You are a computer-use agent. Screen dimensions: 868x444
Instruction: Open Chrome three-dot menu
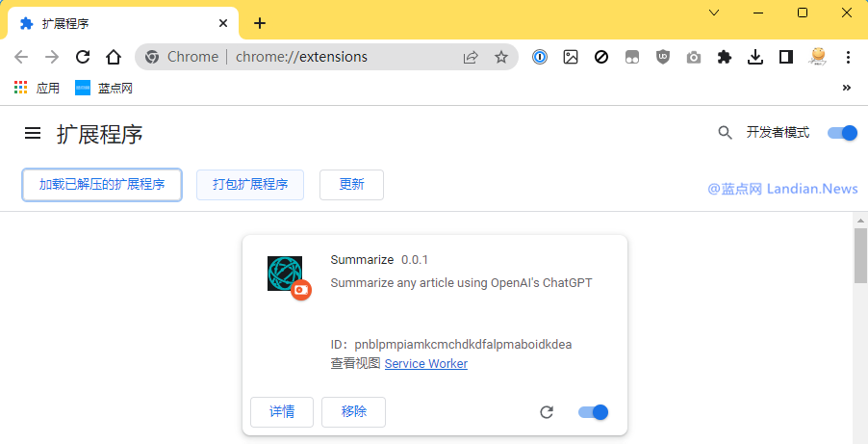[848, 57]
